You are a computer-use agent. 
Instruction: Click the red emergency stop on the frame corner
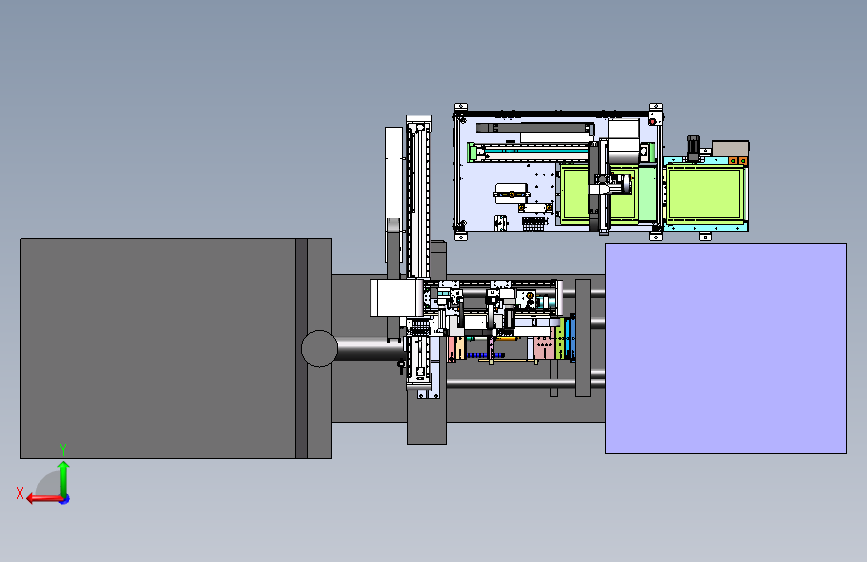coord(652,121)
